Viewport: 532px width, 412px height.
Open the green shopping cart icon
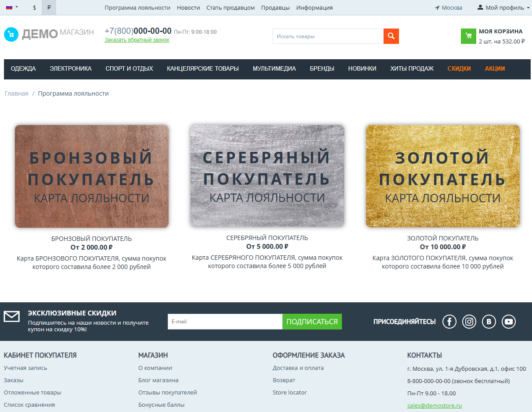(x=468, y=36)
